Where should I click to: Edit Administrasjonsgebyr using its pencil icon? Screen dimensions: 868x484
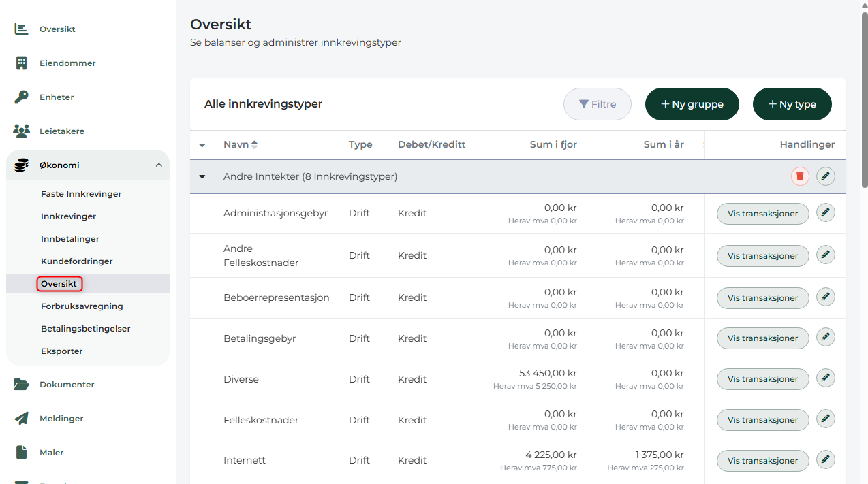coord(825,212)
